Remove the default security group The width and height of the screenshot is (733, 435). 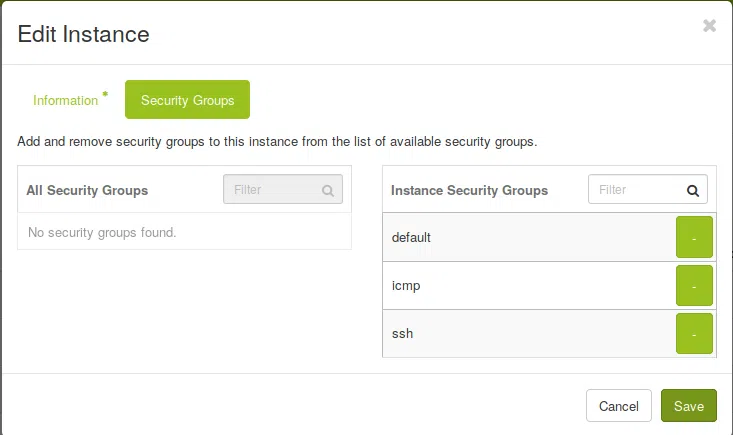[694, 238]
